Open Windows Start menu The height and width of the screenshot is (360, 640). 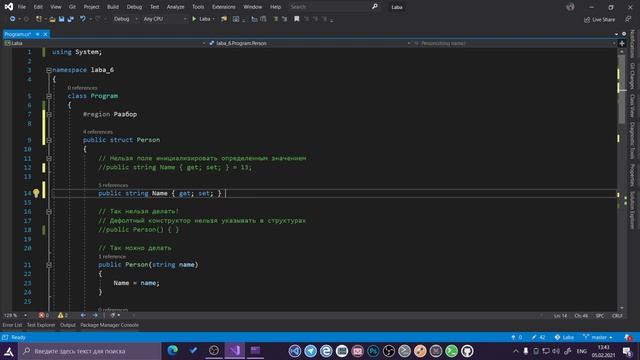[x=9, y=351]
